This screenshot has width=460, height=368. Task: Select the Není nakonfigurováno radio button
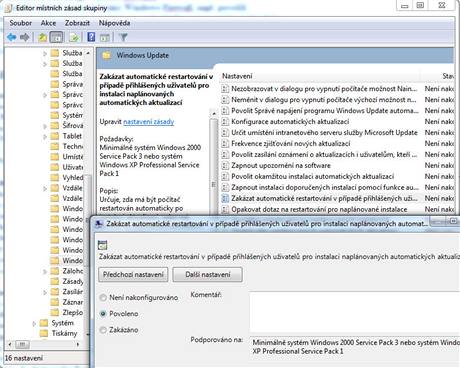coord(103,298)
